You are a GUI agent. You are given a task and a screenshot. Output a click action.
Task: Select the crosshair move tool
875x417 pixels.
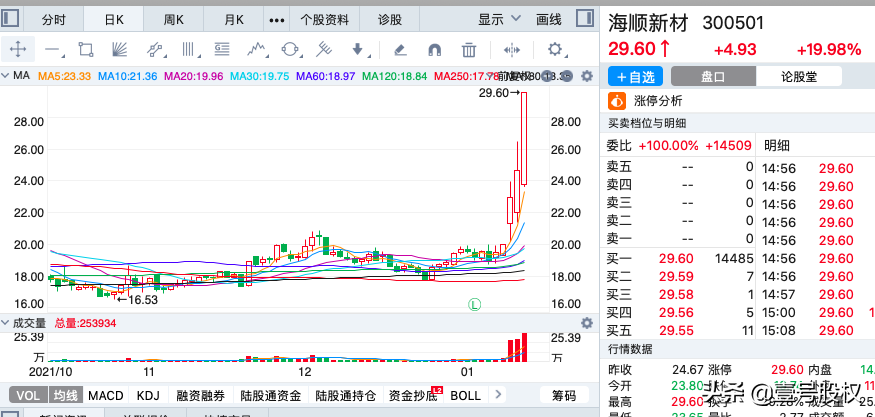pyautogui.click(x=18, y=50)
